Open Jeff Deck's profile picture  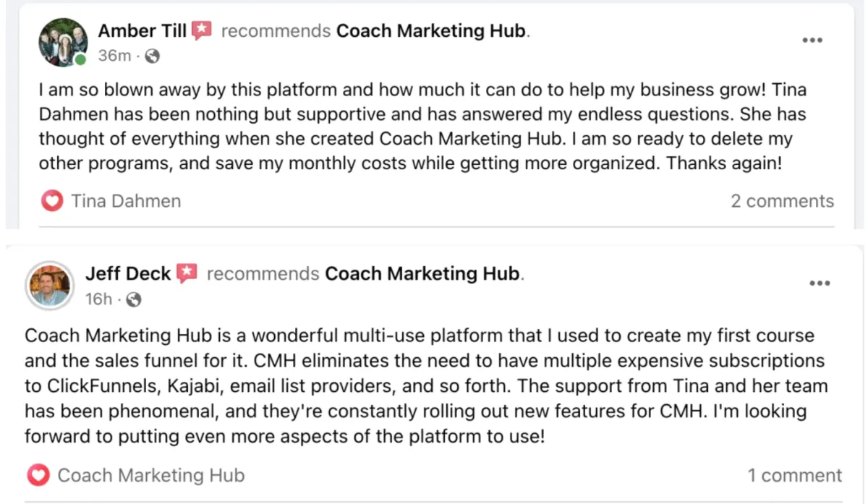[x=50, y=285]
